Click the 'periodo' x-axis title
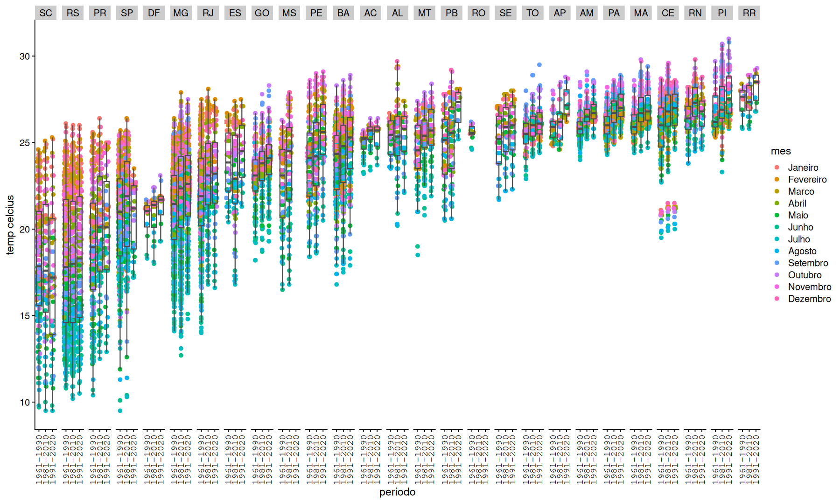 point(397,492)
